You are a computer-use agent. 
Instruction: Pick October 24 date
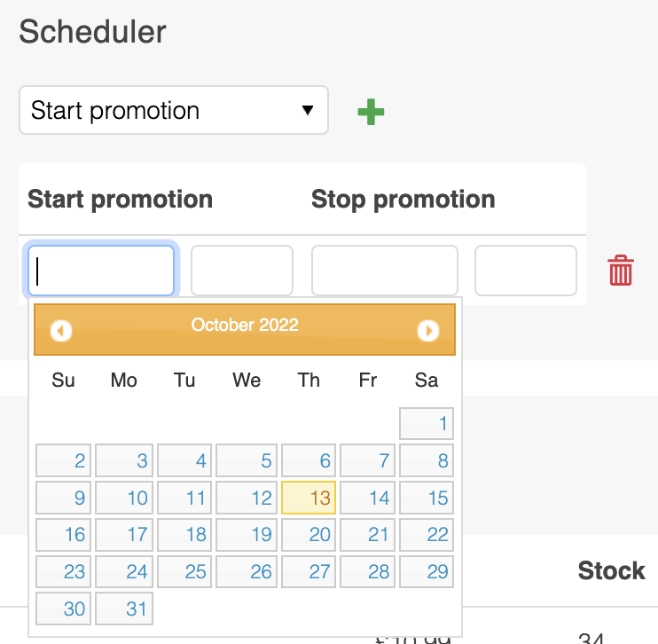(x=124, y=572)
